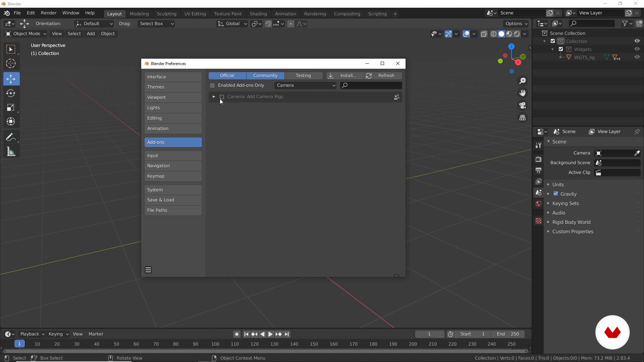The image size is (644, 362).
Task: Choose the Select Box tool icon
Action: click(11, 50)
